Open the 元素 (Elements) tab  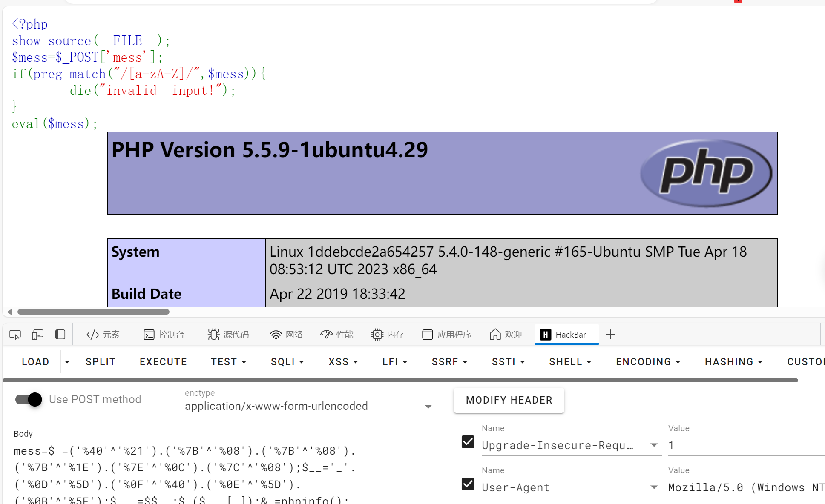103,335
